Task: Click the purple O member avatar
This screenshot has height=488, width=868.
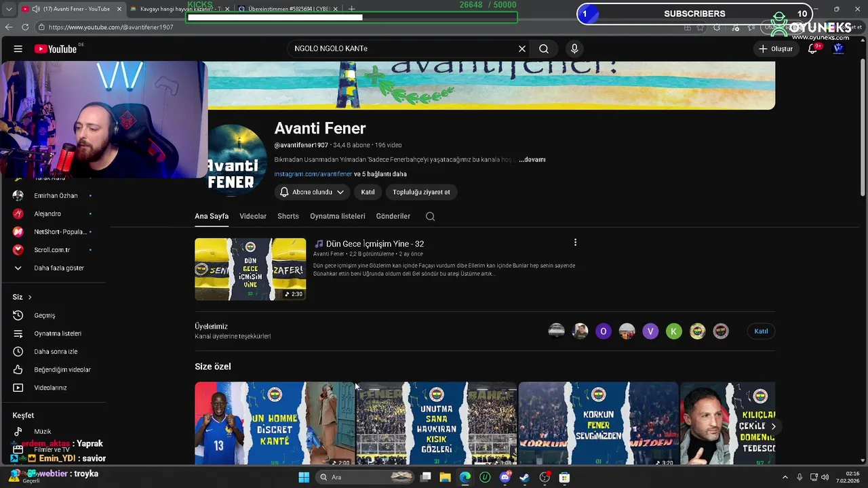Action: click(604, 331)
